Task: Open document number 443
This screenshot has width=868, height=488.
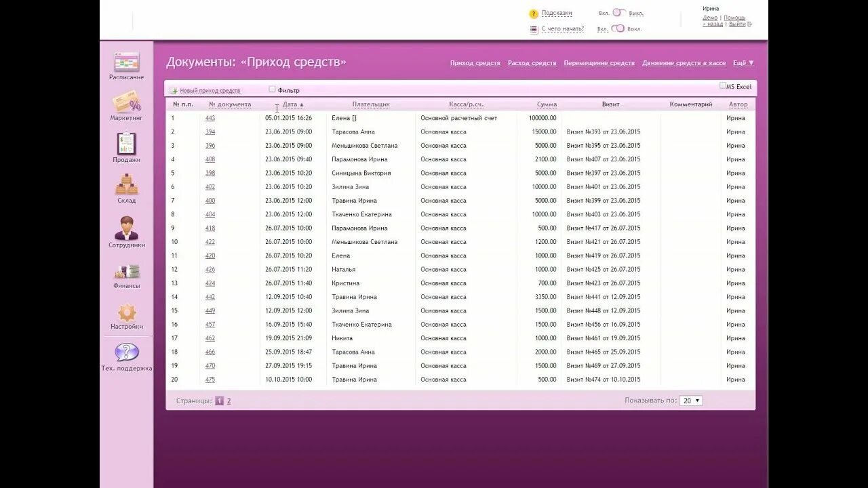Action: (x=210, y=117)
